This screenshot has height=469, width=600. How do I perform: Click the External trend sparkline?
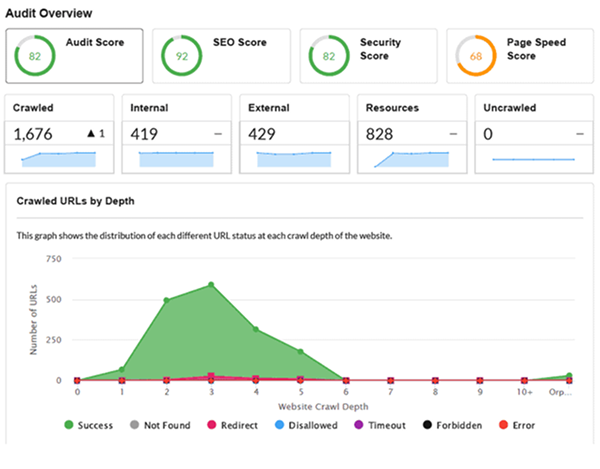click(x=294, y=159)
